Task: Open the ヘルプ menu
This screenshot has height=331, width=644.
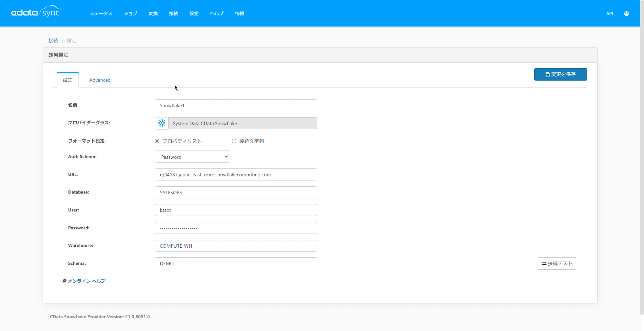Action: tap(217, 13)
